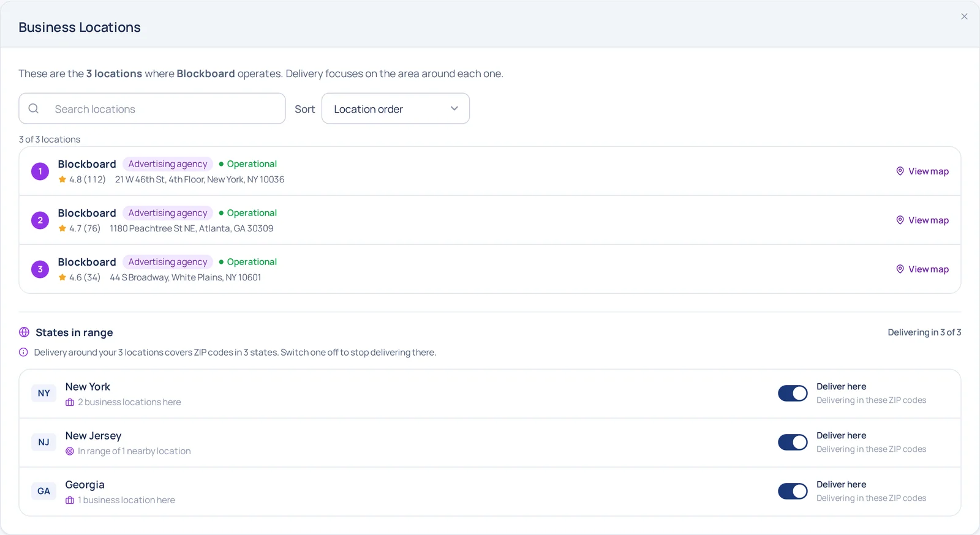Open the Location order sort dropdown
980x535 pixels.
396,108
